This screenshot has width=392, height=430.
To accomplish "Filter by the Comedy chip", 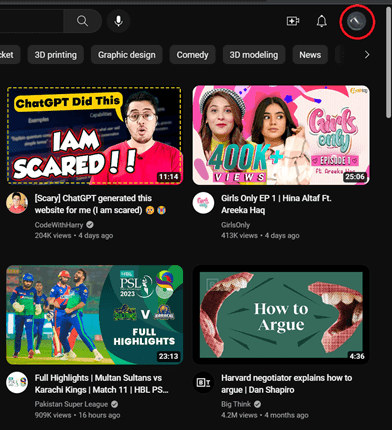I will [192, 55].
